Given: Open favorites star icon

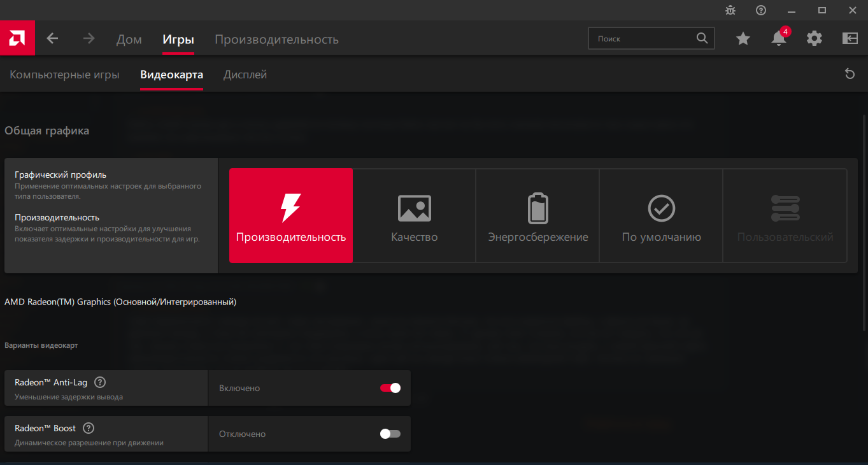Looking at the screenshot, I should click(x=743, y=39).
